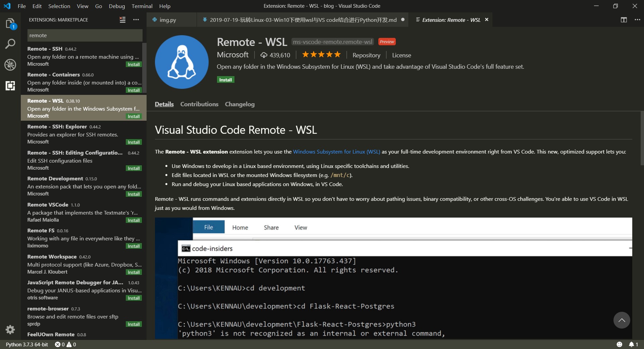Install remote-browser by sprdp
The height and width of the screenshot is (349, 644).
(133, 324)
